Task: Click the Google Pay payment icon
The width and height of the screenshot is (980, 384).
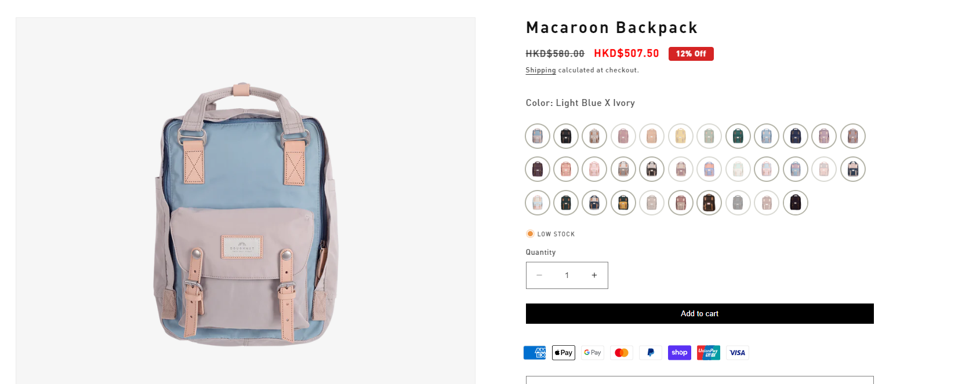Action: (592, 352)
